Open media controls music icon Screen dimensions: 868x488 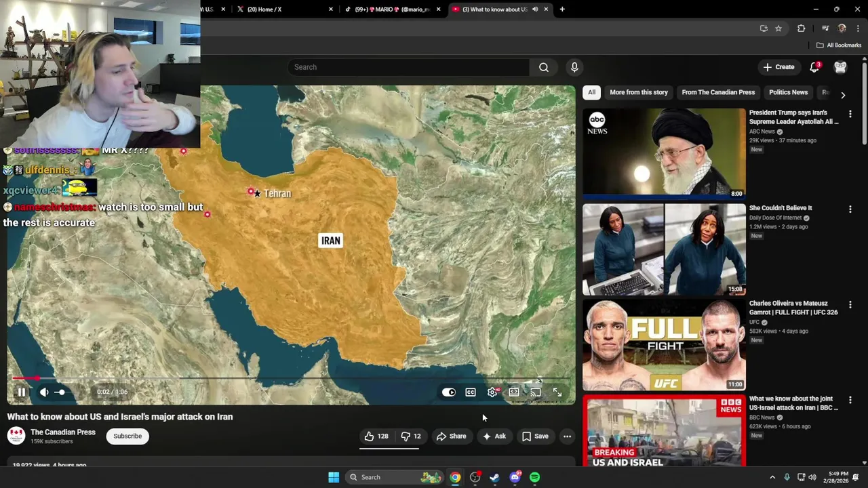825,28
